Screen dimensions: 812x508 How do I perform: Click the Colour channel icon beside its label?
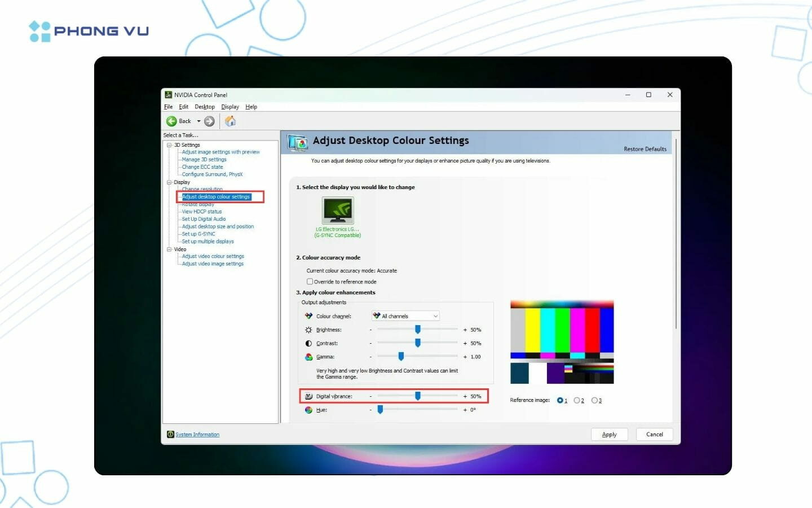coord(308,316)
